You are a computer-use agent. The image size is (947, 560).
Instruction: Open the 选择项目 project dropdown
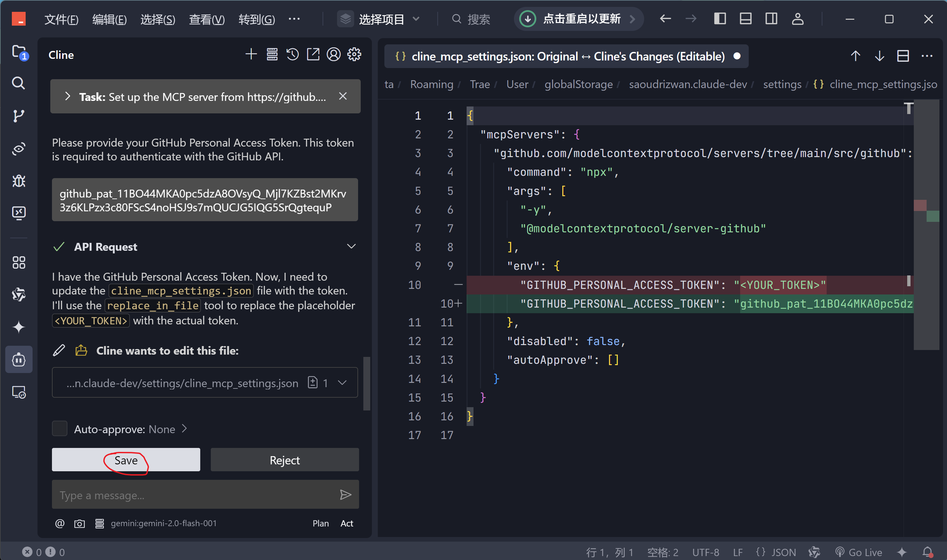pyautogui.click(x=380, y=19)
